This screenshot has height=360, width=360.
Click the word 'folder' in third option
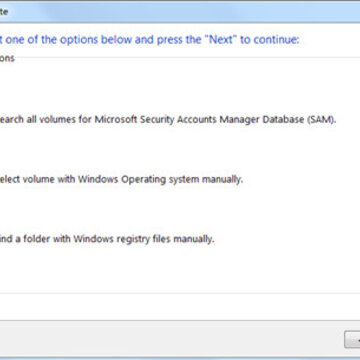[x=37, y=239]
